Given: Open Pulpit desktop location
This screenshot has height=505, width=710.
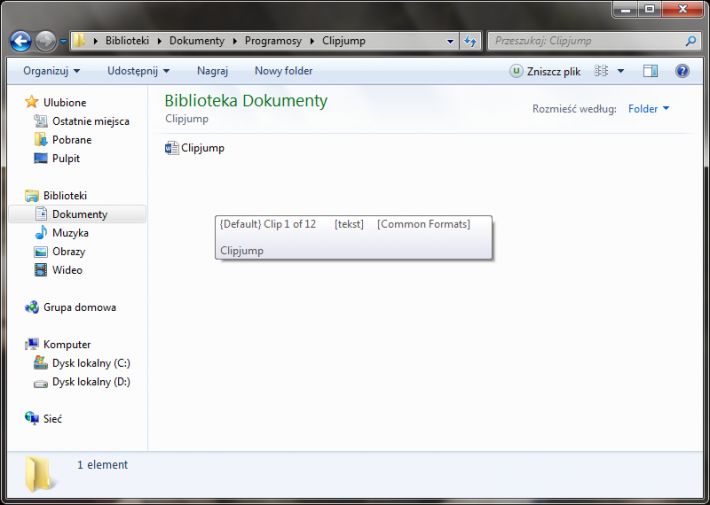Looking at the screenshot, I should point(66,158).
